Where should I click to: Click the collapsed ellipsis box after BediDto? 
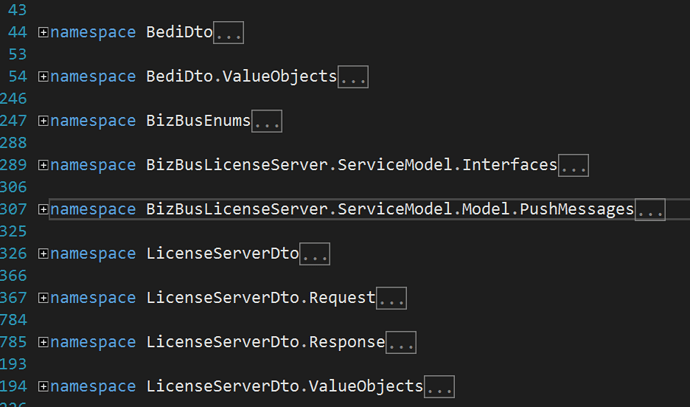pyautogui.click(x=228, y=33)
